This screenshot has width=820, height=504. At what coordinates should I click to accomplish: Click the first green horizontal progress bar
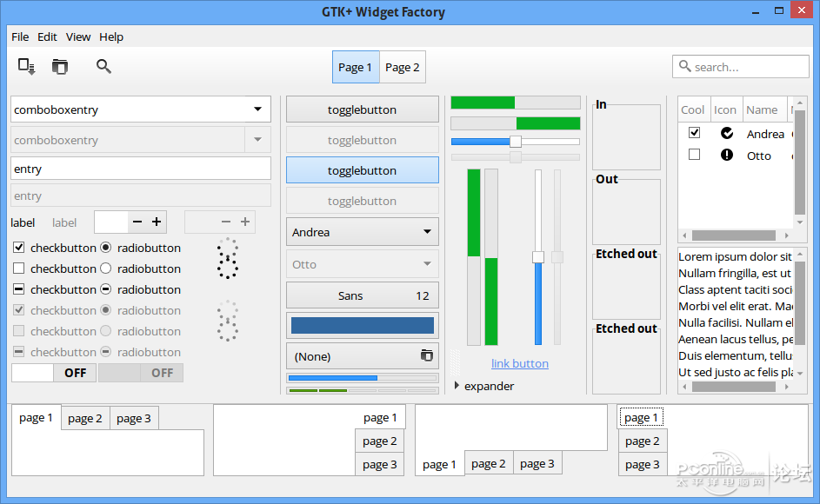516,103
